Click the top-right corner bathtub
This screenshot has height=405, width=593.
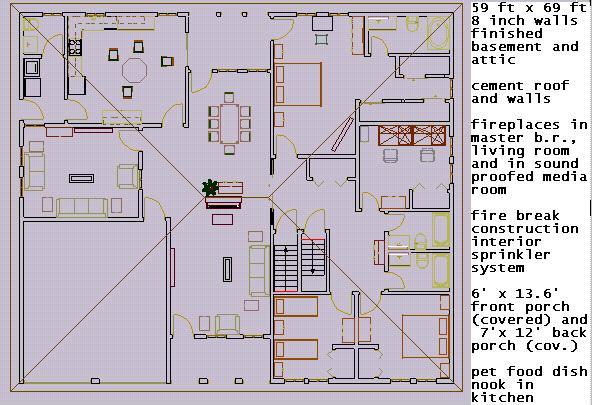click(438, 33)
